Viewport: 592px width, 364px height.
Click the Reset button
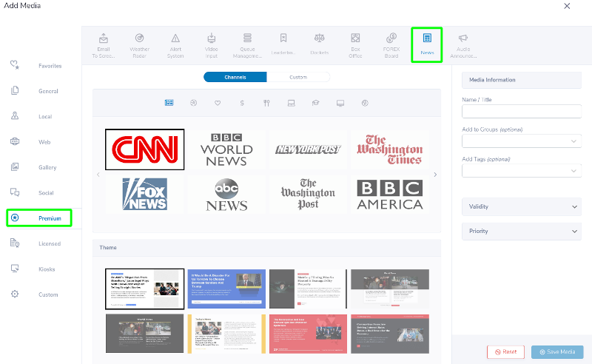[x=505, y=352]
